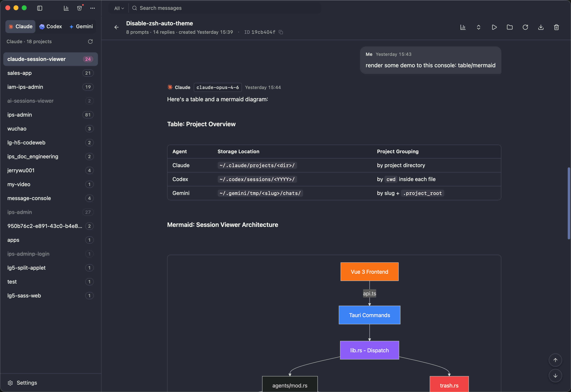Open the All filter dropdown
Screen dimensions: 571x392
[x=119, y=8]
